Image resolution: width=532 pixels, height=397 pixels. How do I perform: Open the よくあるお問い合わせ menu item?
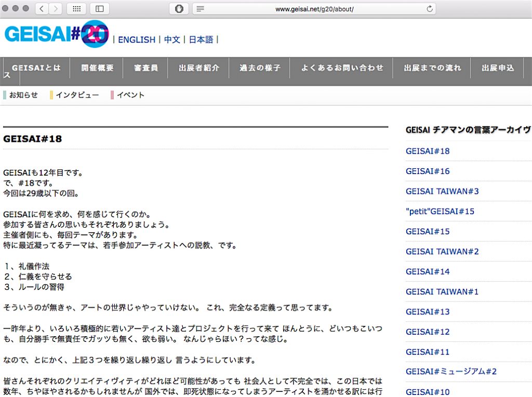pyautogui.click(x=342, y=68)
